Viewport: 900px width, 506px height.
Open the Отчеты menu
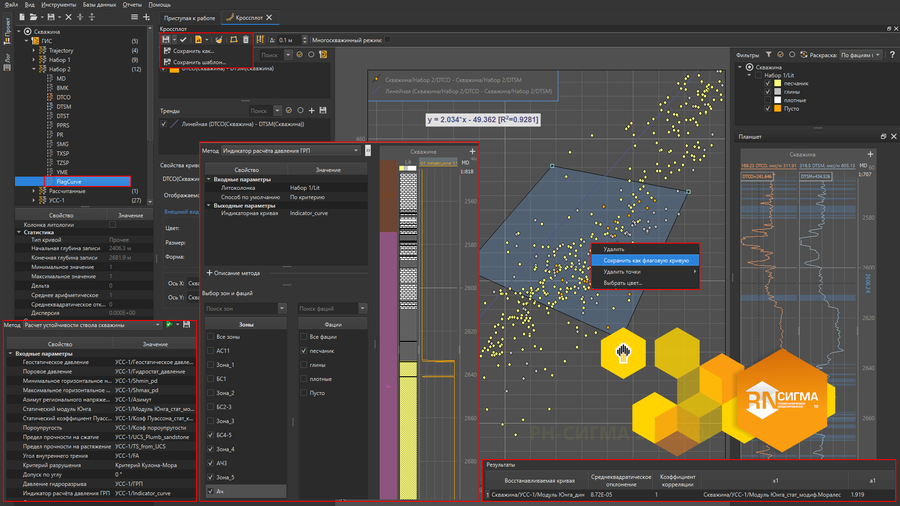click(x=132, y=5)
